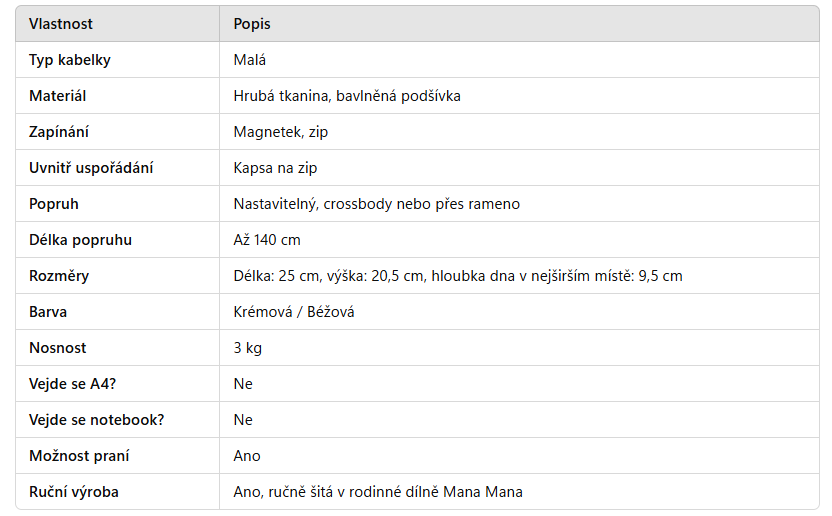
Task: Select the "Materiál" row label
Action: click(x=57, y=96)
